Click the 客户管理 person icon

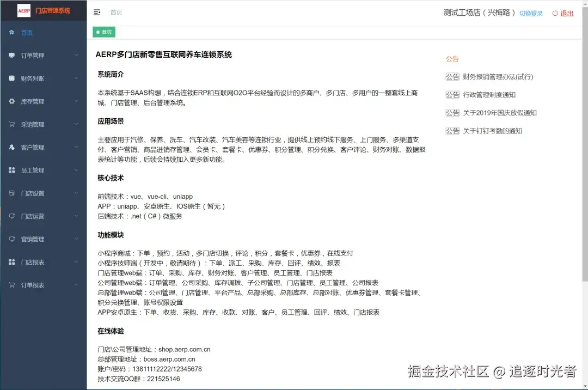coord(11,147)
